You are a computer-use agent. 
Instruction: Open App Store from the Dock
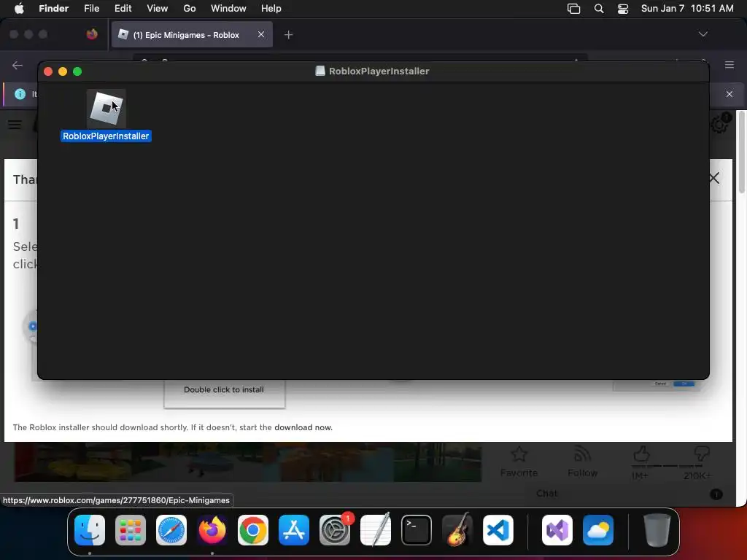(x=294, y=530)
